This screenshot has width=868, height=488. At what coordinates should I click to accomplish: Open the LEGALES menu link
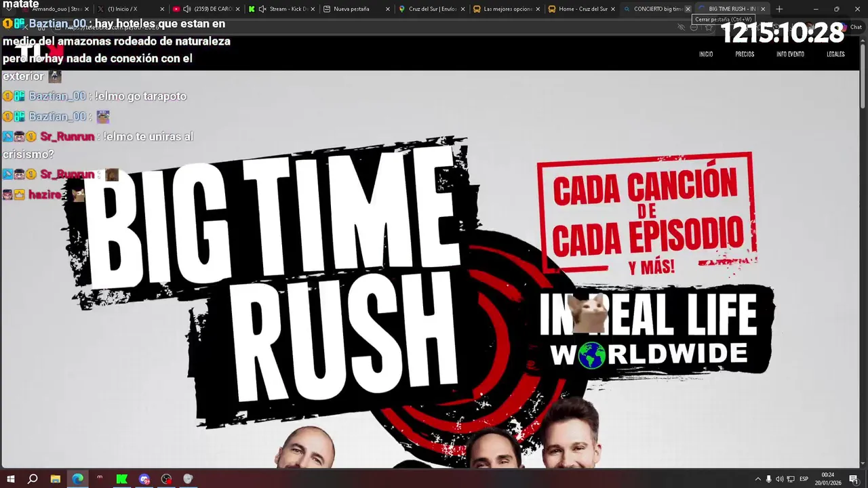pyautogui.click(x=835, y=54)
